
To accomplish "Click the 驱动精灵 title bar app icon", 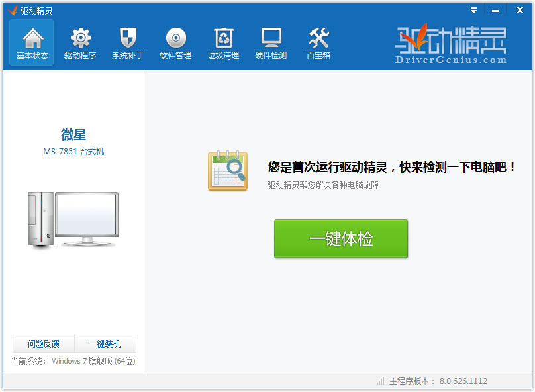I will [13, 11].
